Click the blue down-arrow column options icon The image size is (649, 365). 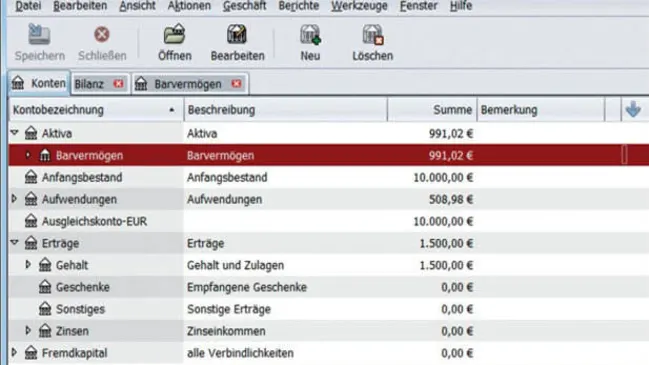[x=633, y=110]
